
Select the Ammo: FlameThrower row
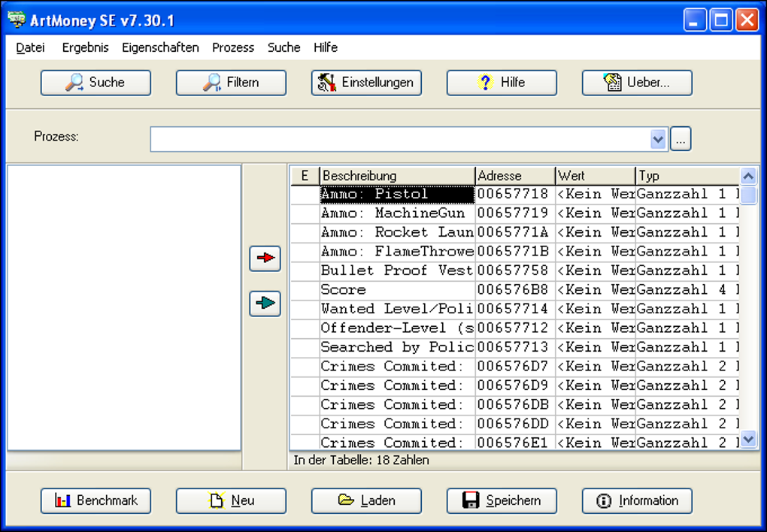[515, 251]
